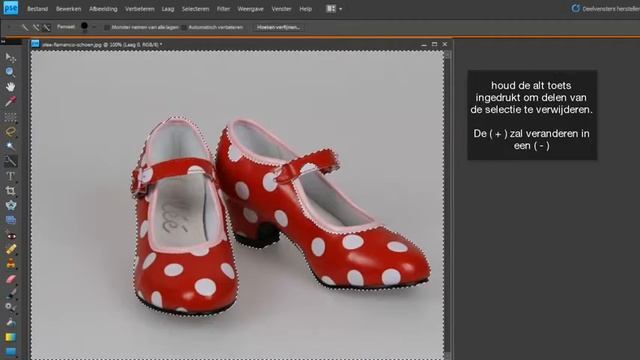This screenshot has height=360, width=640.
Task: Select the blue Shape tool
Action: [10, 351]
